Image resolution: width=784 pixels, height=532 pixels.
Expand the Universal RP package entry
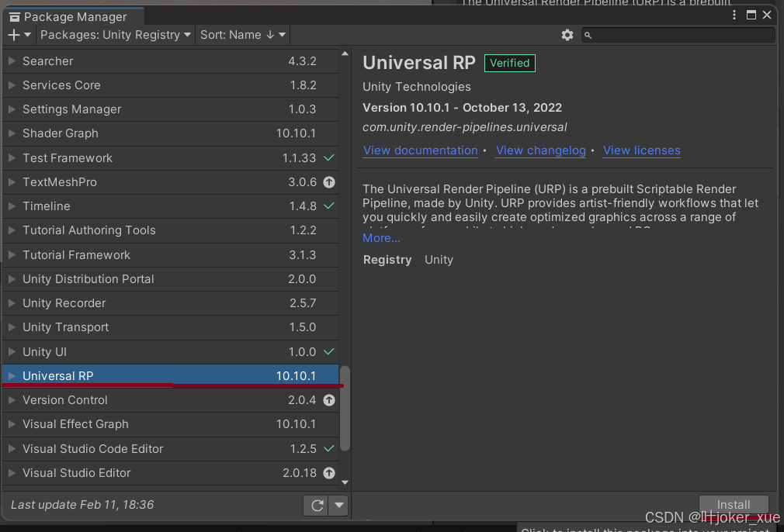(x=11, y=376)
